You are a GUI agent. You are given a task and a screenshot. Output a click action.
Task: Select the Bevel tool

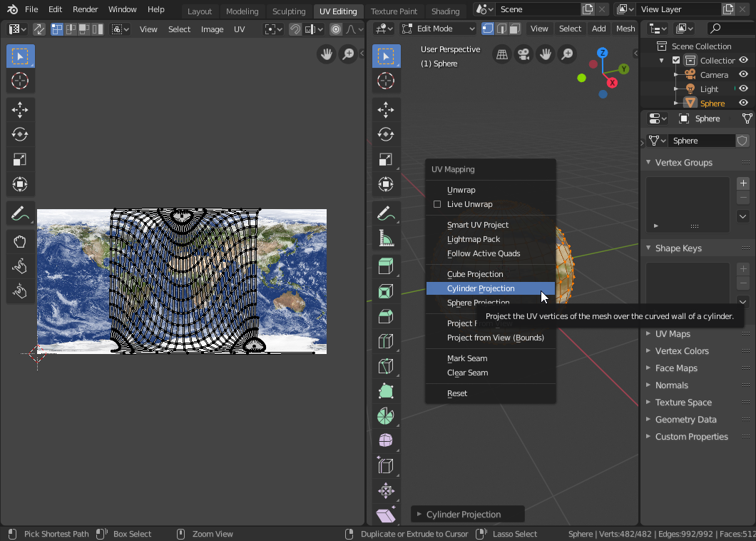click(x=386, y=316)
